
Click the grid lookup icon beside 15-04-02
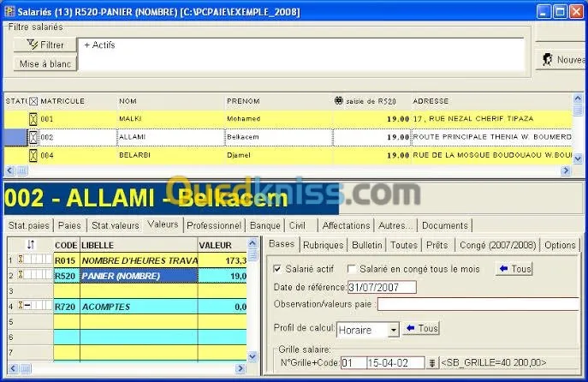coord(431,363)
